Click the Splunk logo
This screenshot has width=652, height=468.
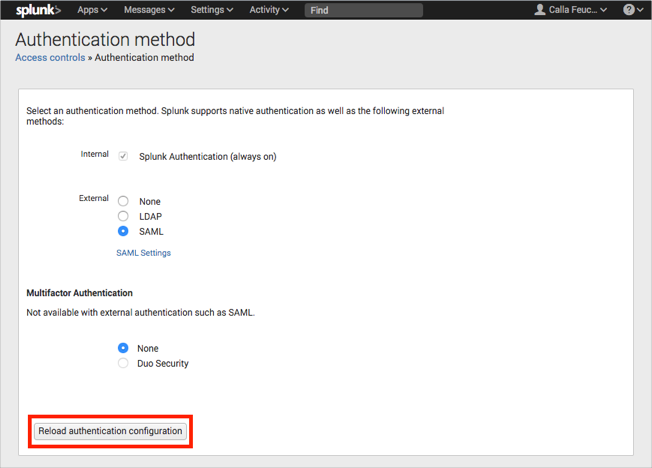pyautogui.click(x=38, y=10)
